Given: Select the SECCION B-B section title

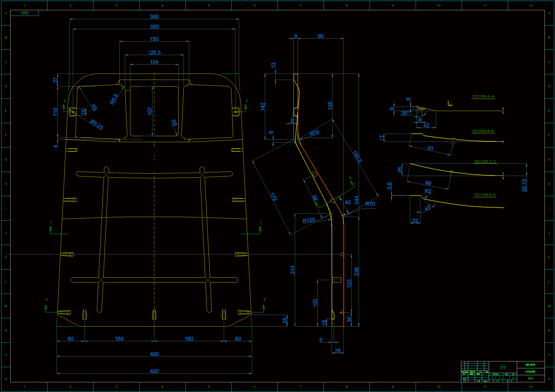Looking at the screenshot, I should pos(483,131).
